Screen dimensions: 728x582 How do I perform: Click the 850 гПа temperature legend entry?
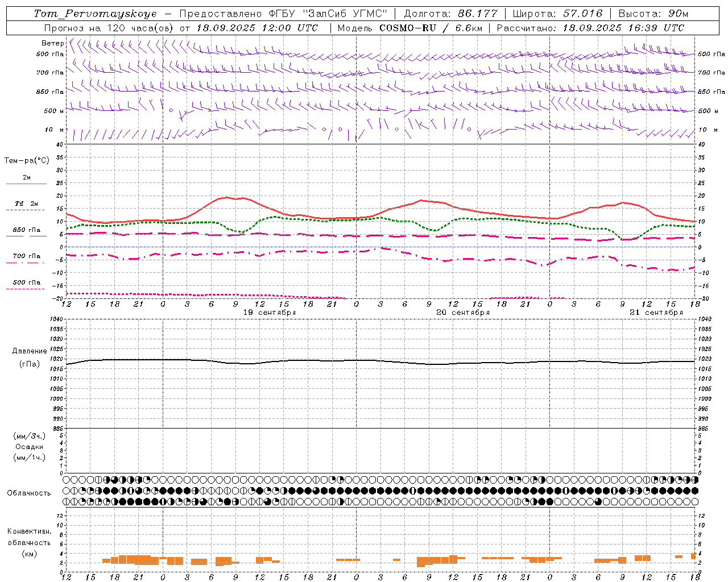tap(27, 230)
